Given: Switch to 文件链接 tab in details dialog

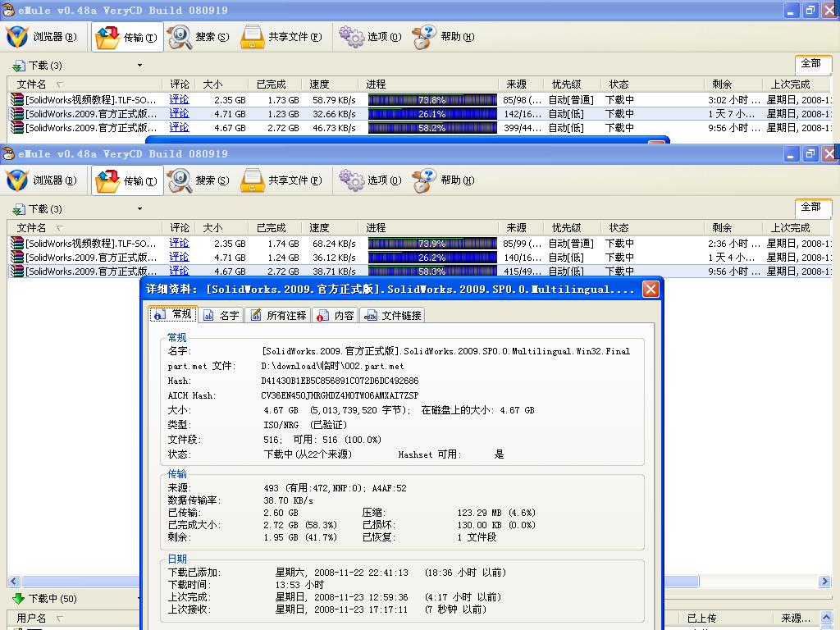Looking at the screenshot, I should point(393,316).
